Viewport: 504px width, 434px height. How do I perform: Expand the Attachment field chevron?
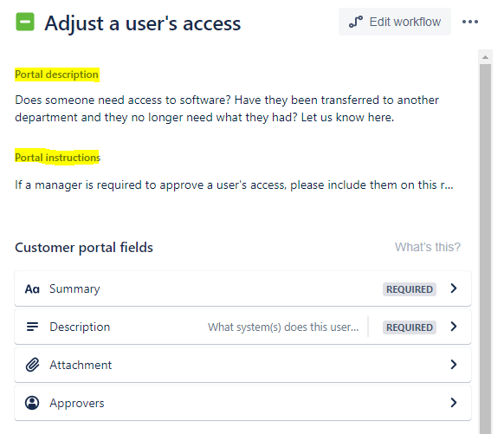tap(454, 364)
